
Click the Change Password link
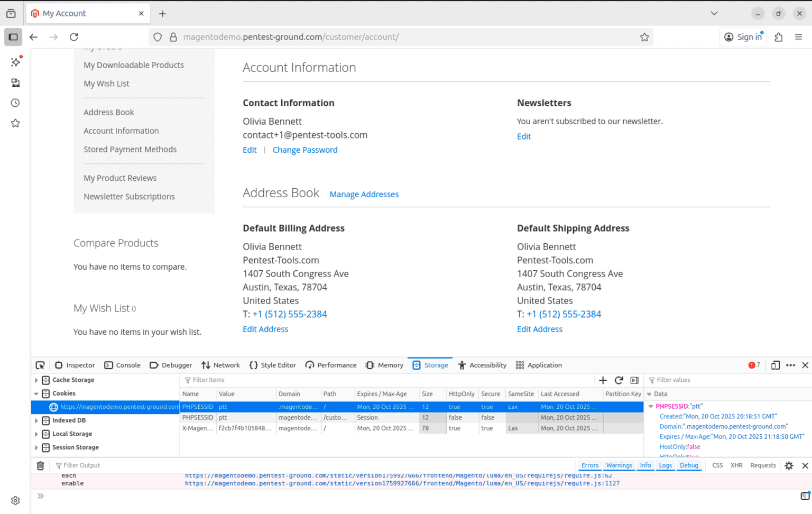point(304,150)
